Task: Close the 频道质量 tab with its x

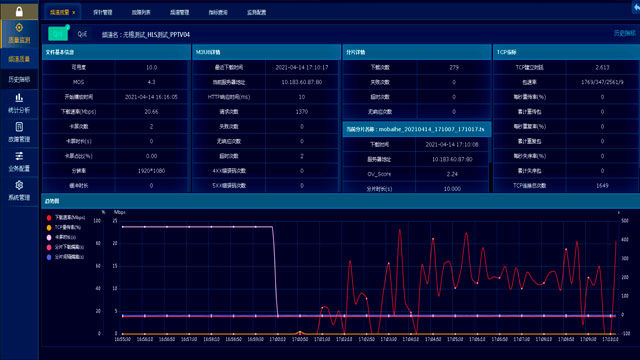Action: 73,13
